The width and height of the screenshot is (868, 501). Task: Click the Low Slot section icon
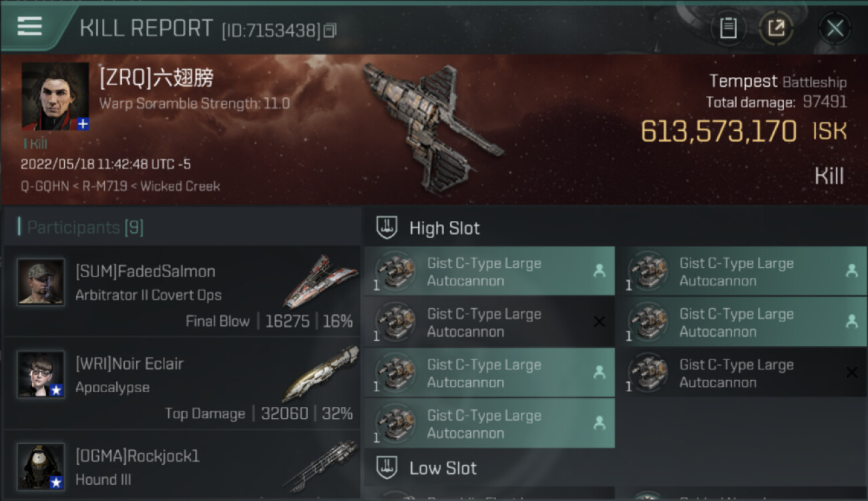click(x=387, y=468)
